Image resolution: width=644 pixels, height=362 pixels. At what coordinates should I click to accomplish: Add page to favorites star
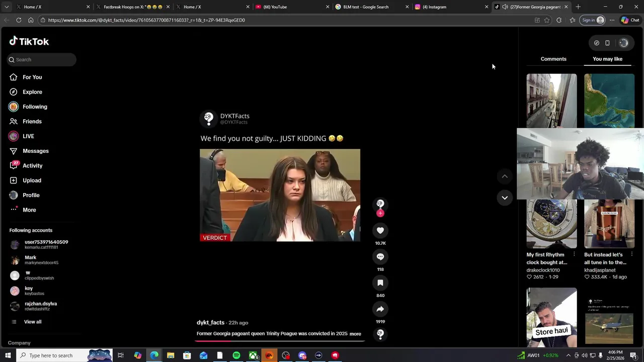547,20
